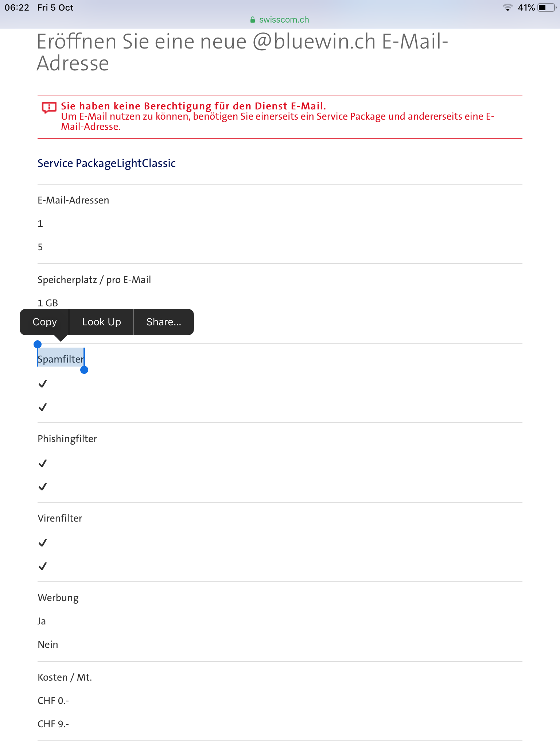Tap the highlighted Spamfilter text

point(61,359)
